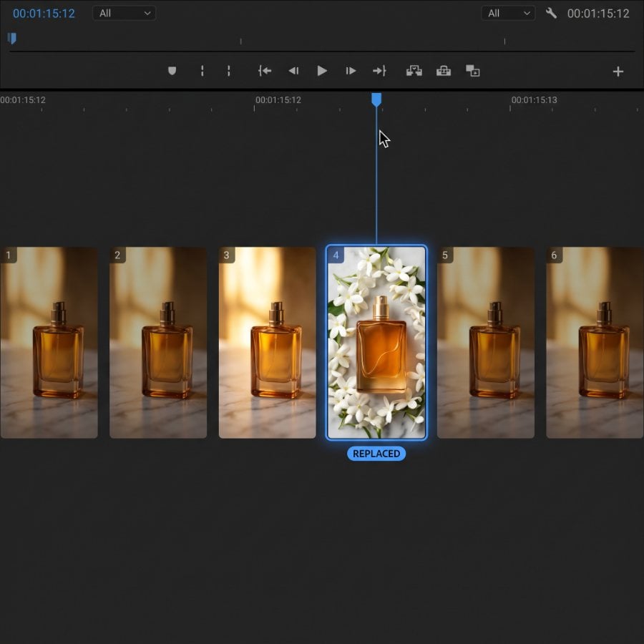The height and width of the screenshot is (644, 644).
Task: Click the Add Marker shield icon
Action: tap(172, 71)
